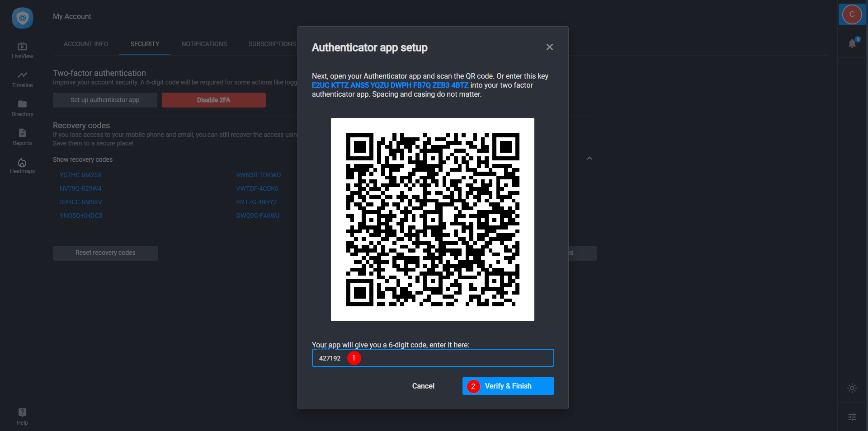868x431 pixels.
Task: Select recovery code 3RHCC-6M5KV
Action: coord(81,202)
